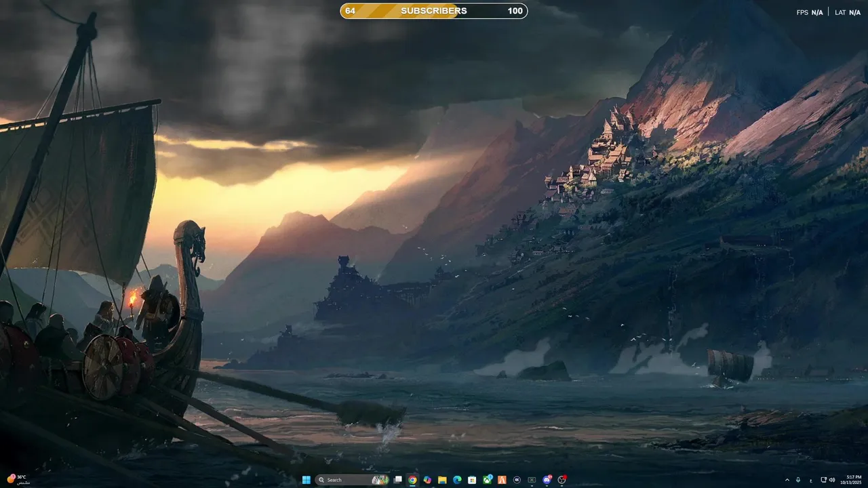The height and width of the screenshot is (488, 868).
Task: Switch the input language indicator
Action: [x=811, y=481]
